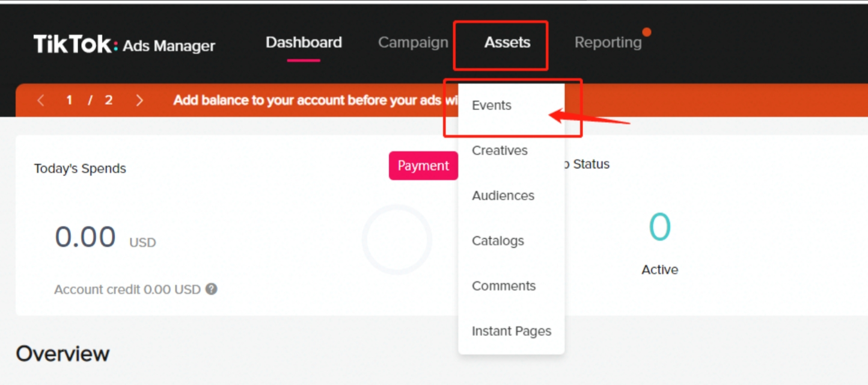
Task: Click the Overview heading
Action: (x=63, y=354)
